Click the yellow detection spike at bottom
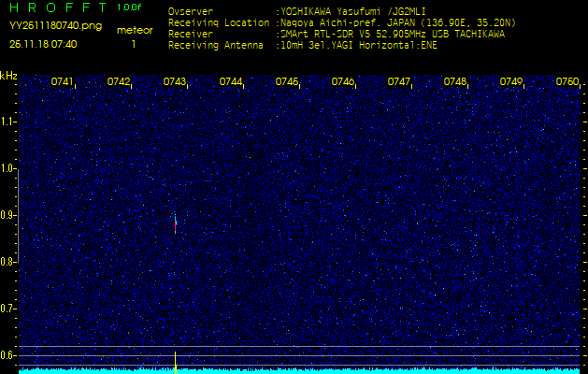Viewport: 588px width, 374px height. coord(175,363)
